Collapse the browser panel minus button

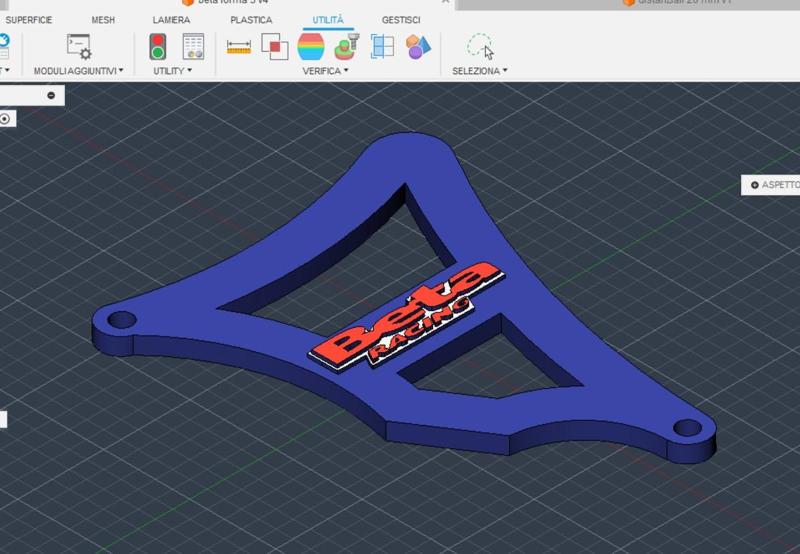click(51, 95)
